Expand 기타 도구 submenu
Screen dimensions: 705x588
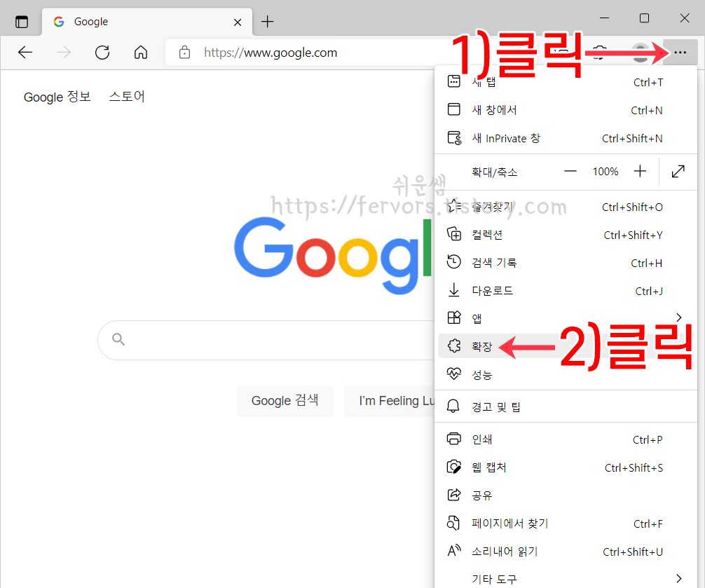(566, 579)
